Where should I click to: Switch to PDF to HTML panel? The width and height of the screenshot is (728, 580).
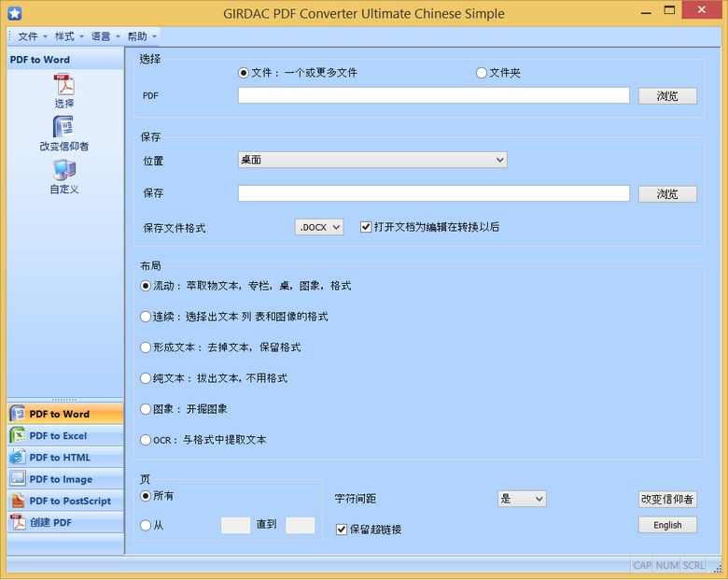[x=65, y=458]
